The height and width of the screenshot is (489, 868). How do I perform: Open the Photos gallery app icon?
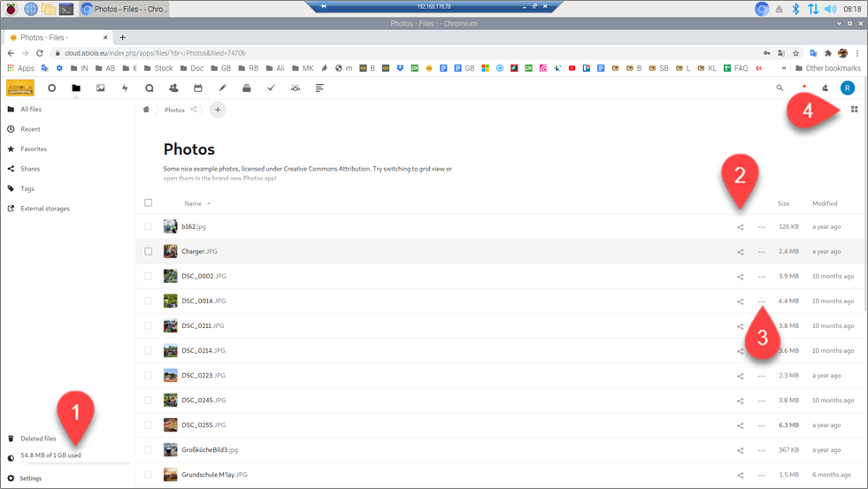coord(100,88)
